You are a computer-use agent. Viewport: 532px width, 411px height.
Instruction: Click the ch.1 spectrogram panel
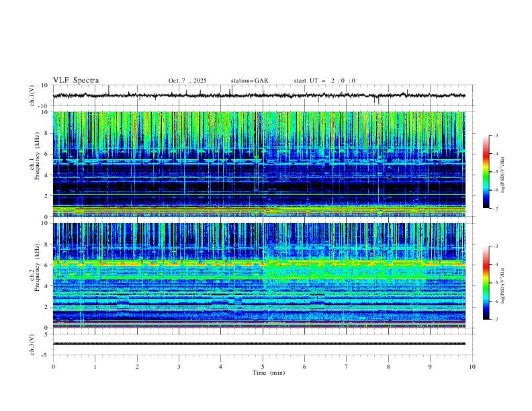(x=259, y=164)
